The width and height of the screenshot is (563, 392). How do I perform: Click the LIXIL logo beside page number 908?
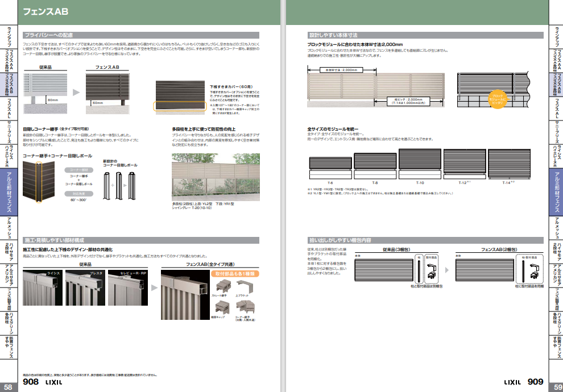pyautogui.click(x=53, y=382)
